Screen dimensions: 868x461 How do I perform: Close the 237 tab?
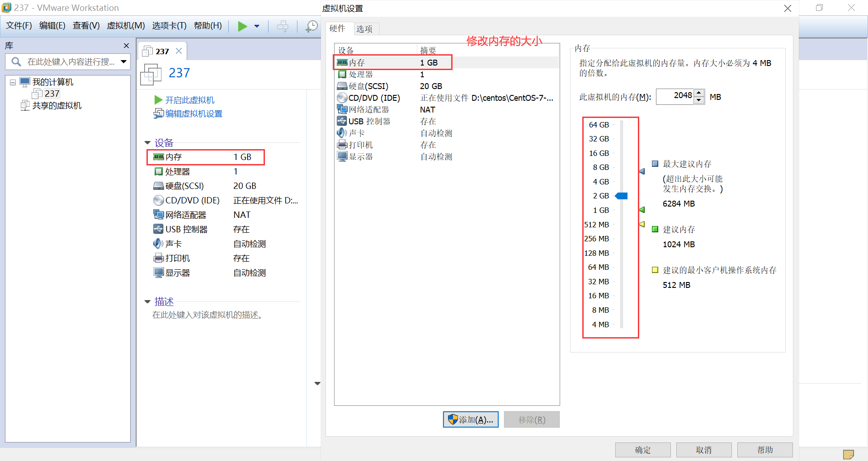tap(179, 51)
